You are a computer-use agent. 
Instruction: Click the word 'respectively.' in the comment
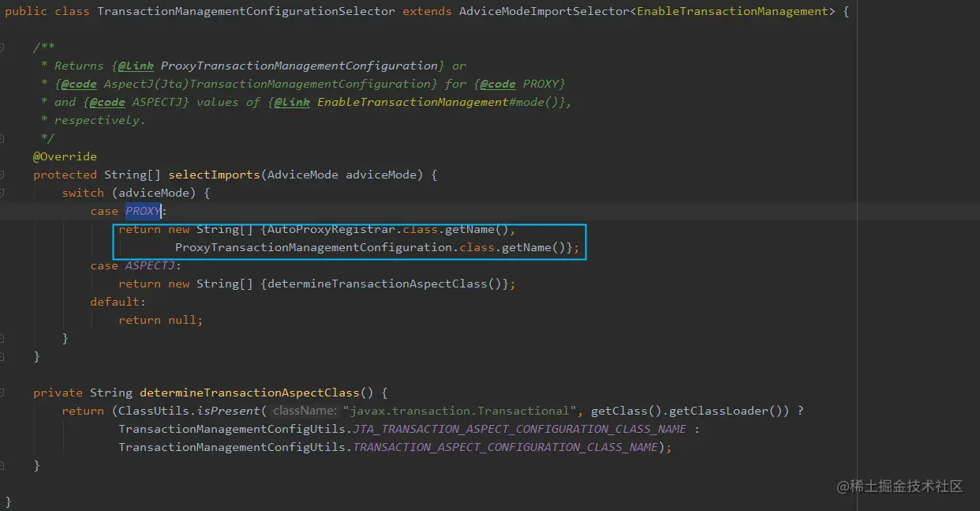pos(99,120)
